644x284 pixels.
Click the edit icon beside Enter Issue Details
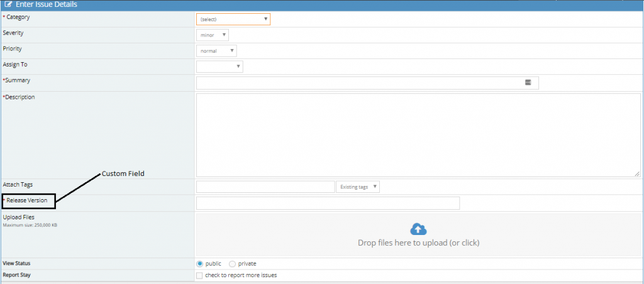click(8, 4)
